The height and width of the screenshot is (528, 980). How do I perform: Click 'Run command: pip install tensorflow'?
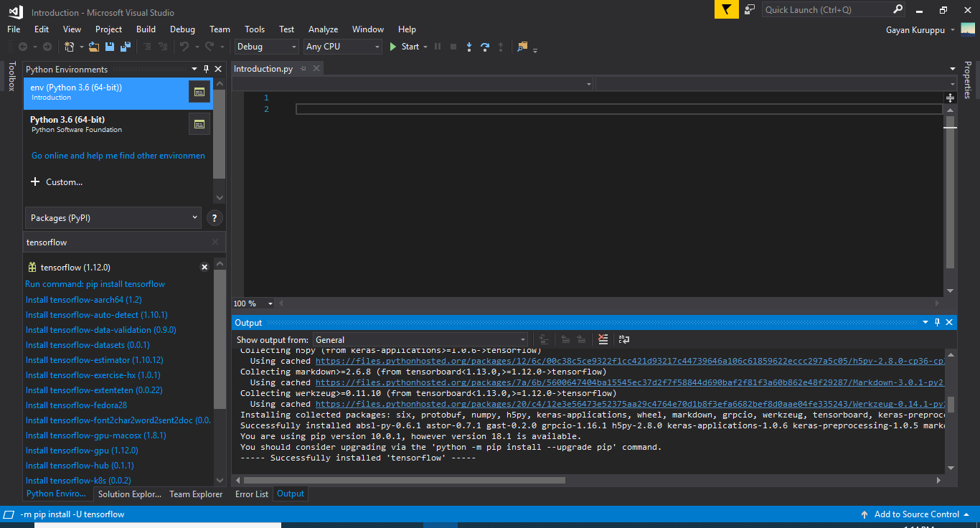[x=95, y=284]
